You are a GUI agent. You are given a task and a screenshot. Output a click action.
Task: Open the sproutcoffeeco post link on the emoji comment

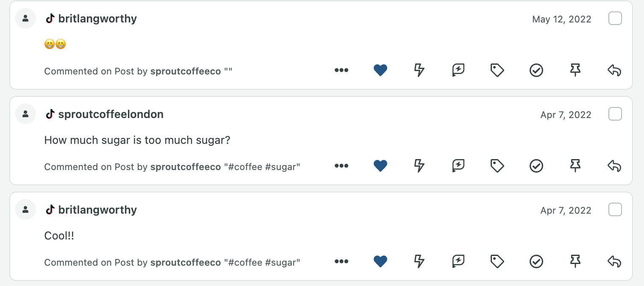click(186, 71)
